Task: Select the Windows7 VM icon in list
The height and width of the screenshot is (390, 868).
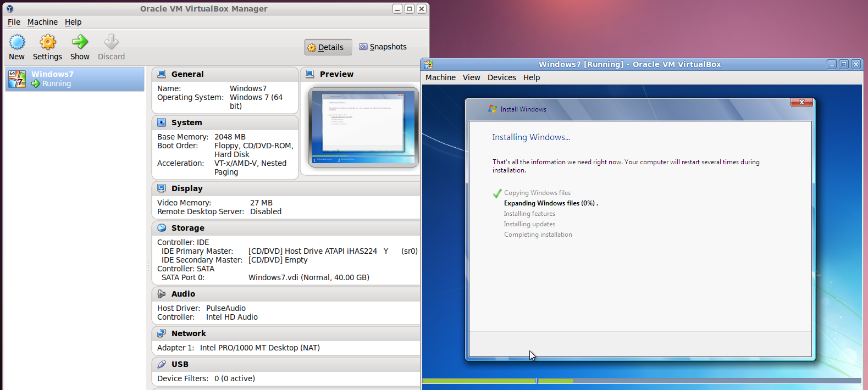Action: coord(17,79)
